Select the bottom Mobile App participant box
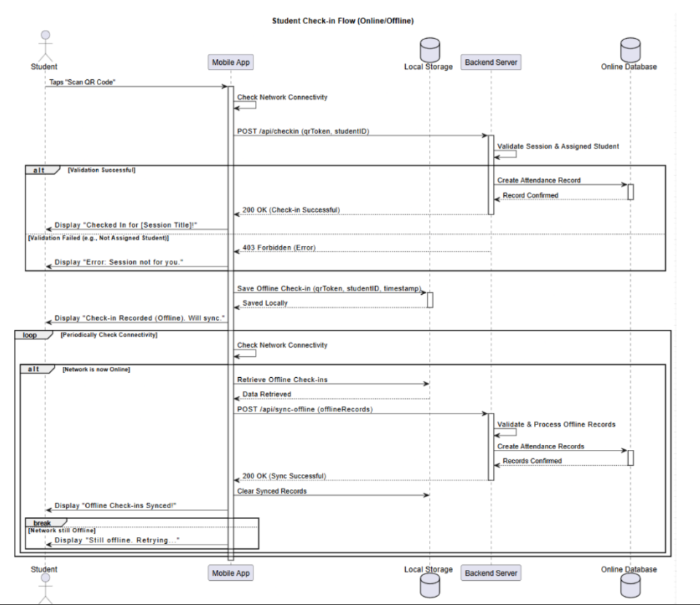Screen dimensions: 700x605 point(231,573)
